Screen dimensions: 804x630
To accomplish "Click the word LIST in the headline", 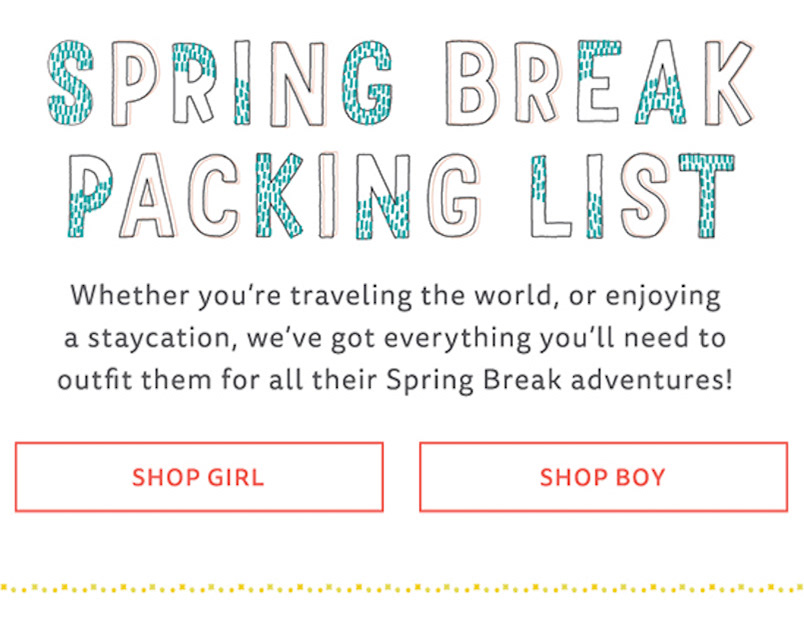I will tap(632, 196).
